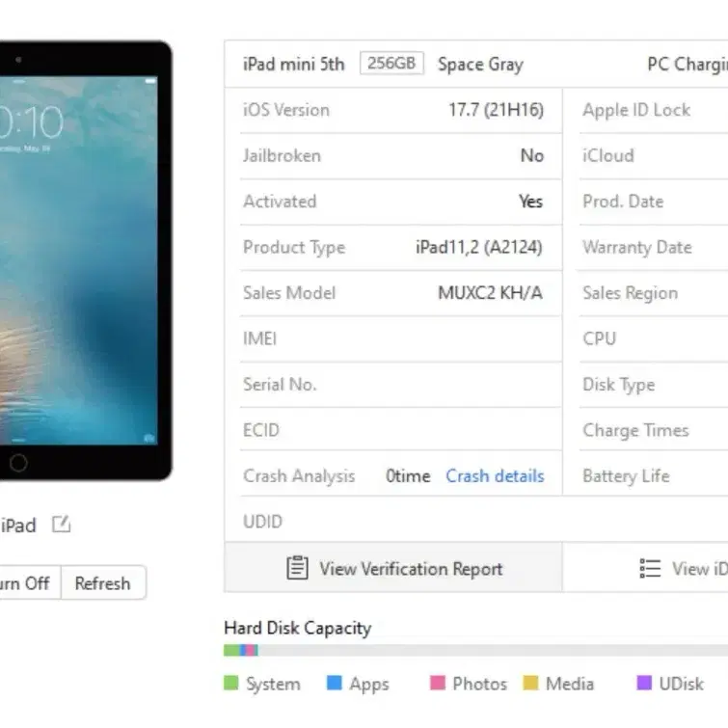Screen dimensions: 728x728
Task: Click the Activated value Yes
Action: coord(530,202)
